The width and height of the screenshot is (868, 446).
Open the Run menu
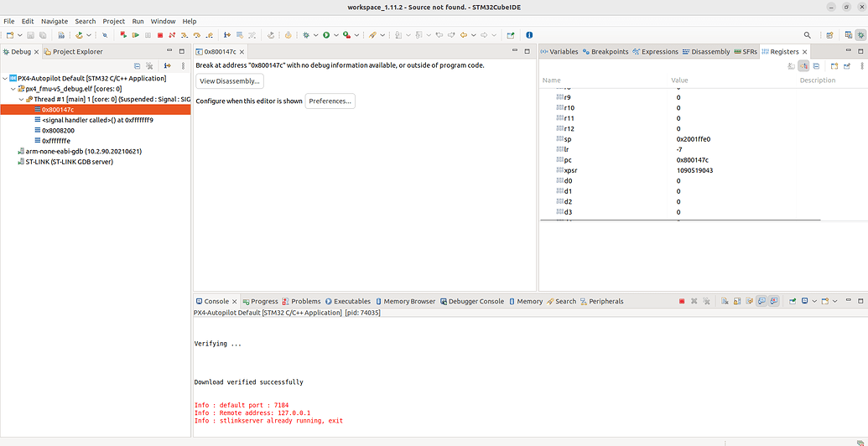point(138,21)
